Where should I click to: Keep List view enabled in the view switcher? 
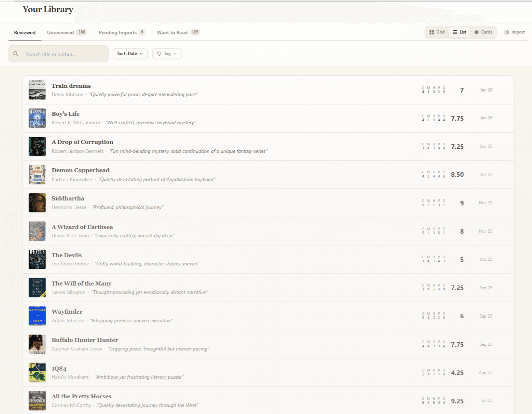[459, 32]
